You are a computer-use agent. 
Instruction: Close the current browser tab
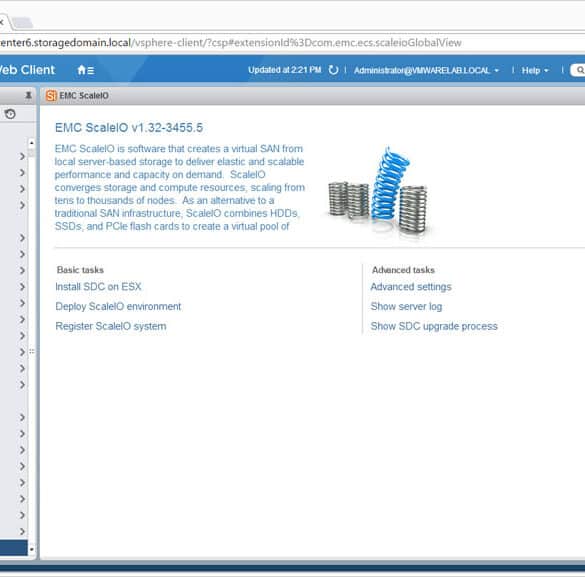(1, 22)
